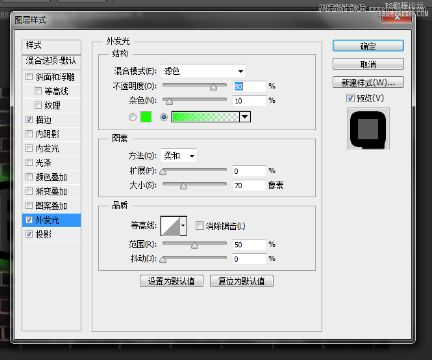Close the 图层样式 dialog

(x=396, y=17)
